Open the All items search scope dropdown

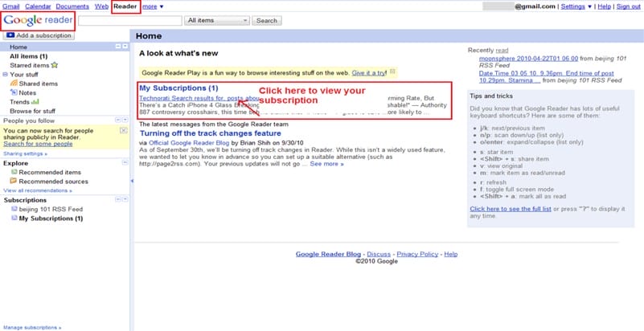click(216, 20)
